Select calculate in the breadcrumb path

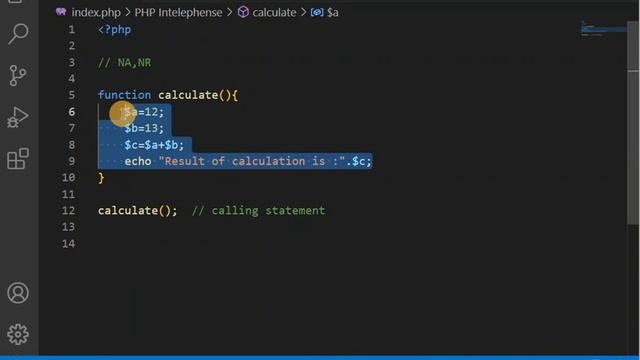(274, 13)
